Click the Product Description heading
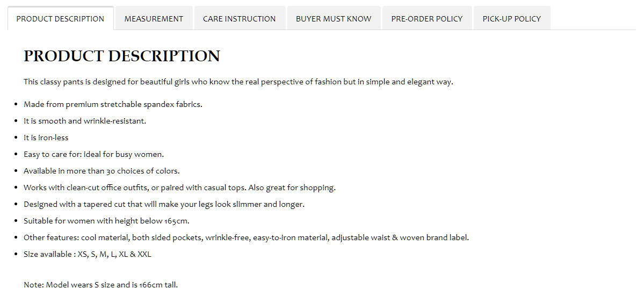644x303 pixels. pyautogui.click(x=122, y=56)
